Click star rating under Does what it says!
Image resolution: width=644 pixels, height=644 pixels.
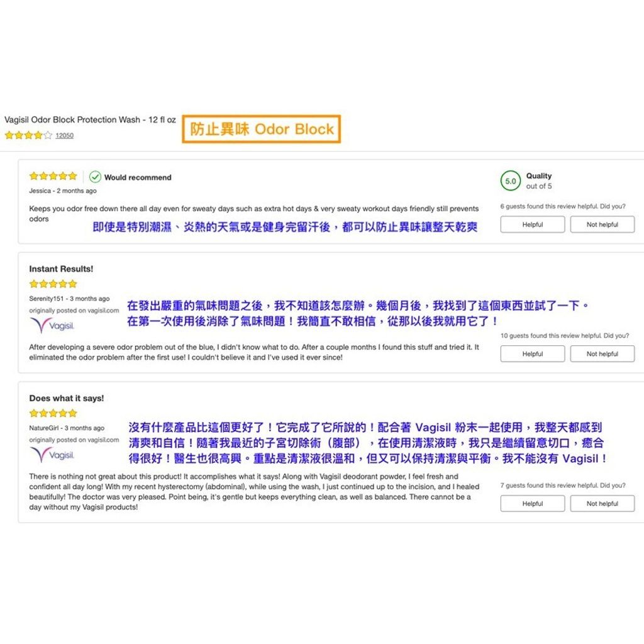pyautogui.click(x=53, y=413)
